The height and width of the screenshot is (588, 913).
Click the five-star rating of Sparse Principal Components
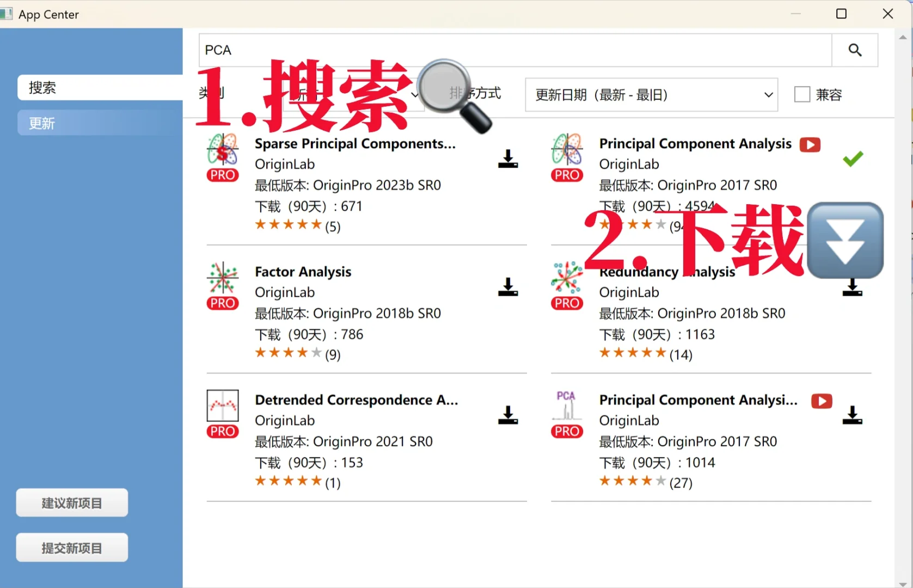[288, 224]
